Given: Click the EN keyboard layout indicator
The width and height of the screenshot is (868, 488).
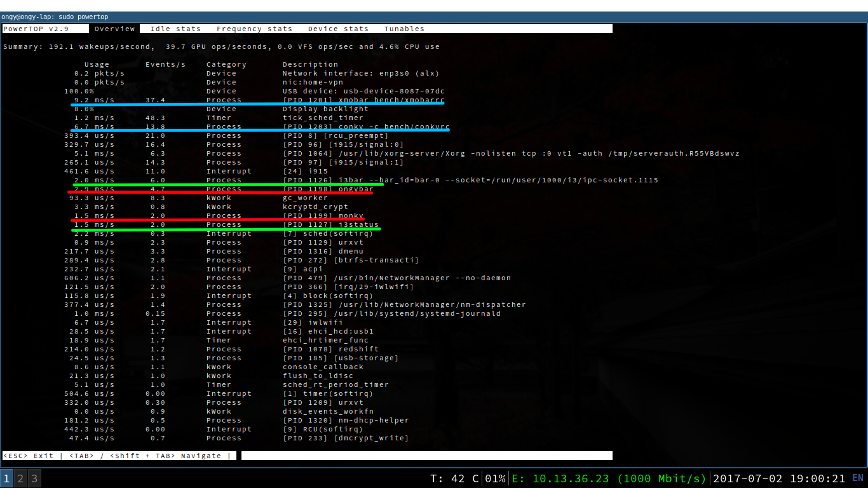Looking at the screenshot, I should click(858, 478).
